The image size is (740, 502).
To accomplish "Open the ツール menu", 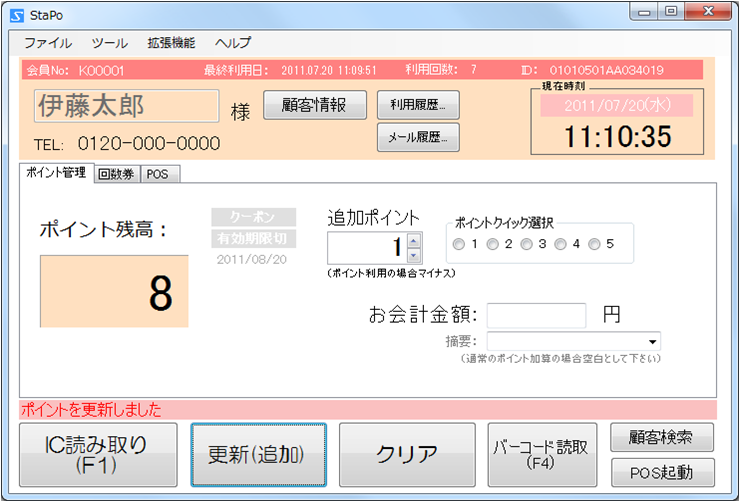I will pyautogui.click(x=109, y=43).
